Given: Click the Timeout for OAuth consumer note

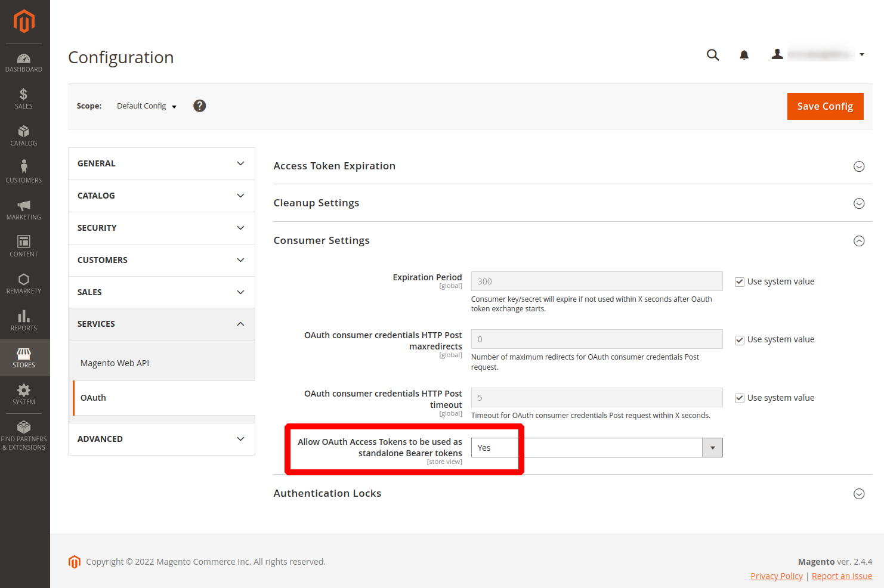Looking at the screenshot, I should coord(591,416).
